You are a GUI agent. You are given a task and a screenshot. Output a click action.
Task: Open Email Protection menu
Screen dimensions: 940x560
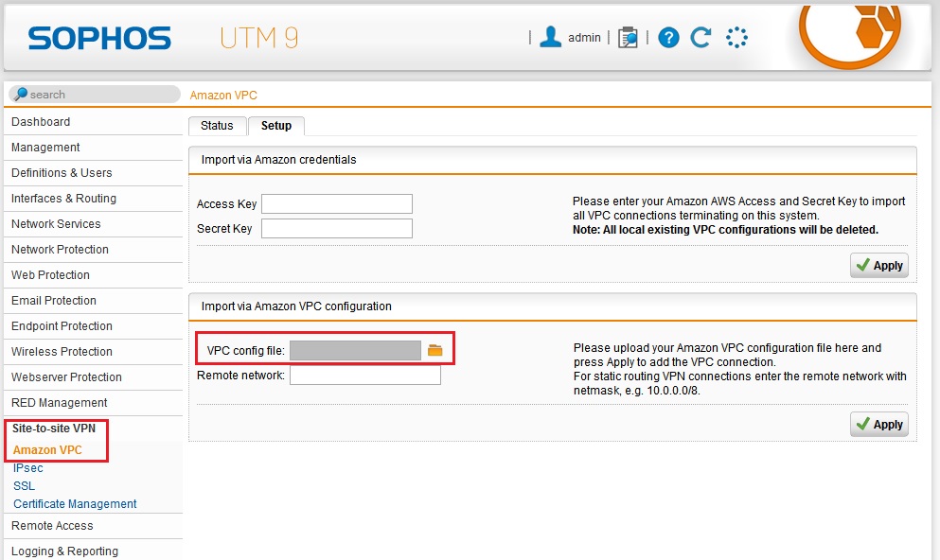pos(93,301)
